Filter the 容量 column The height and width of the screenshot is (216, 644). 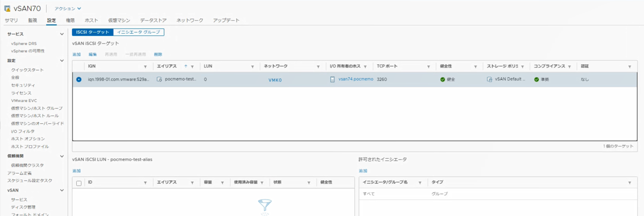(x=223, y=183)
